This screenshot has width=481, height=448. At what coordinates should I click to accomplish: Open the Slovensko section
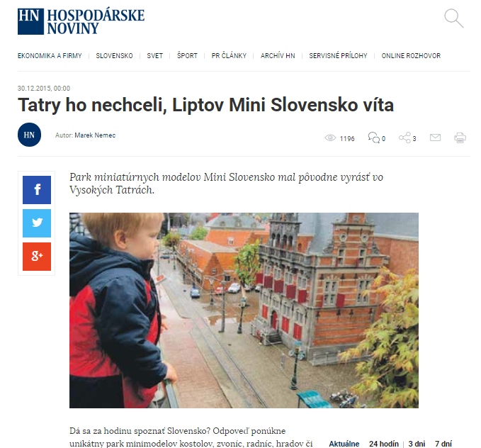point(114,55)
